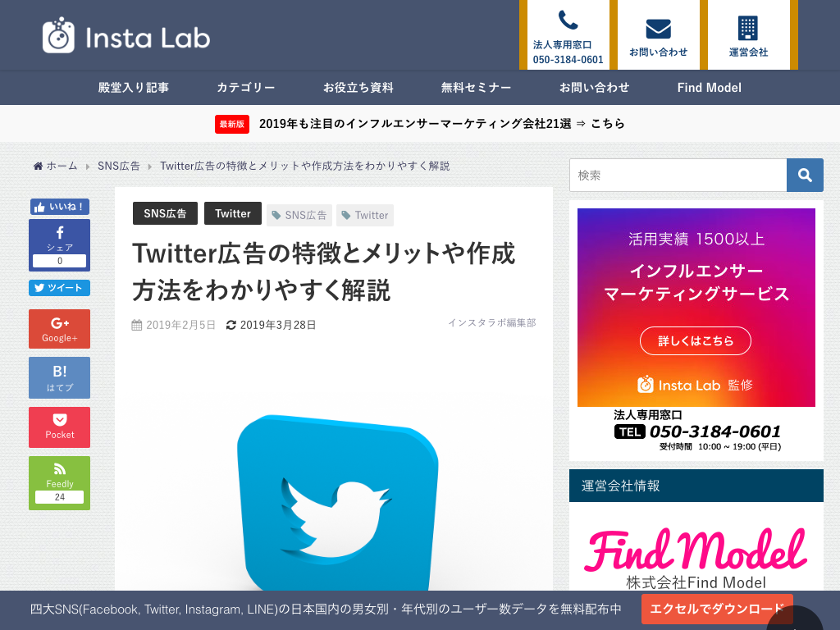The width and height of the screenshot is (840, 630).
Task: Click インスタラボ編集部 author link
Action: pos(492,322)
